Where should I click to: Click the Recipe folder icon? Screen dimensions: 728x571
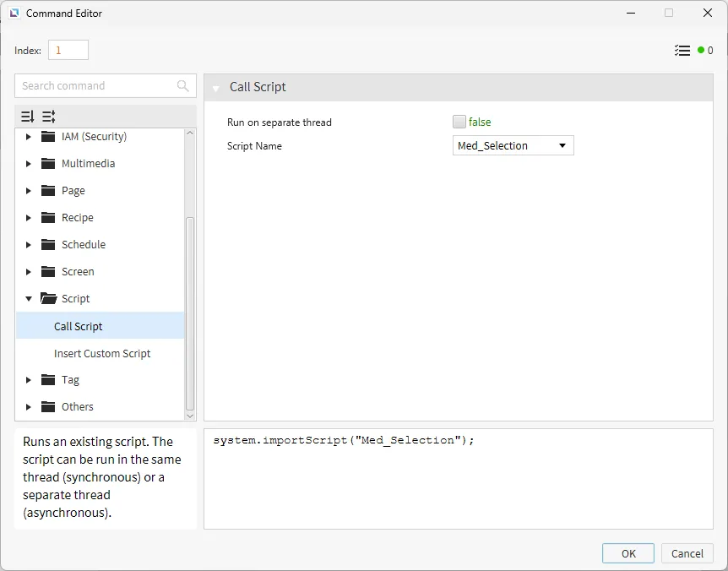point(48,218)
